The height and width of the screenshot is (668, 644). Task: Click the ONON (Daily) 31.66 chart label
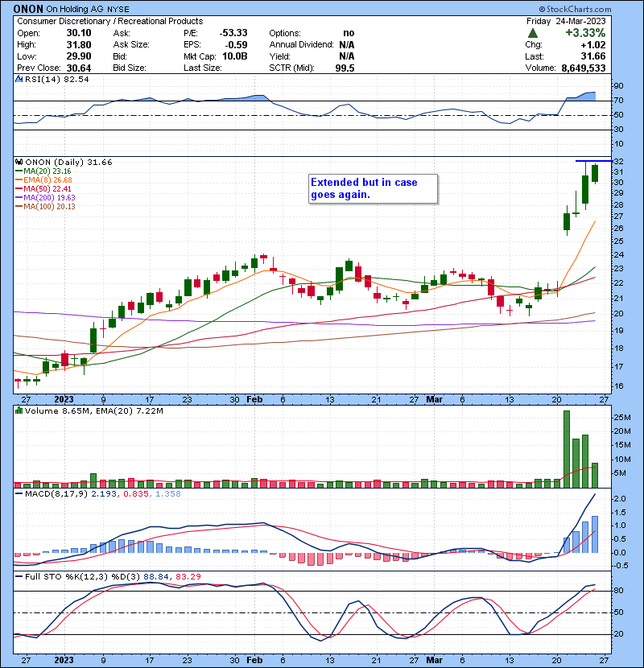coord(68,163)
